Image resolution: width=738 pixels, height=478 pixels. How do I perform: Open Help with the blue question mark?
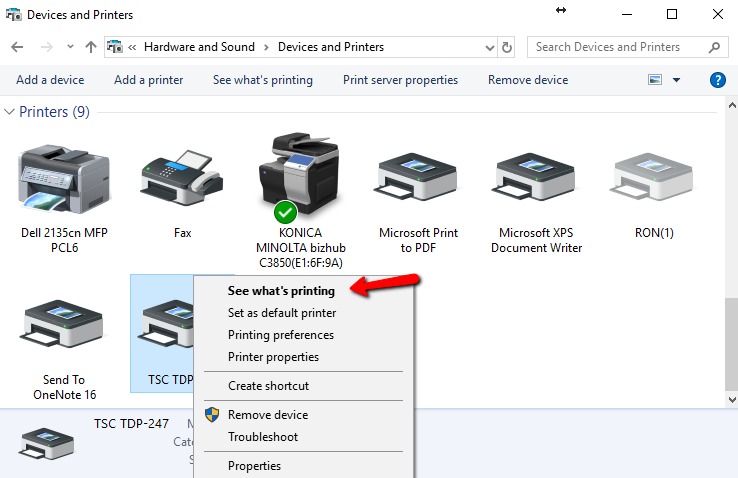pyautogui.click(x=718, y=80)
